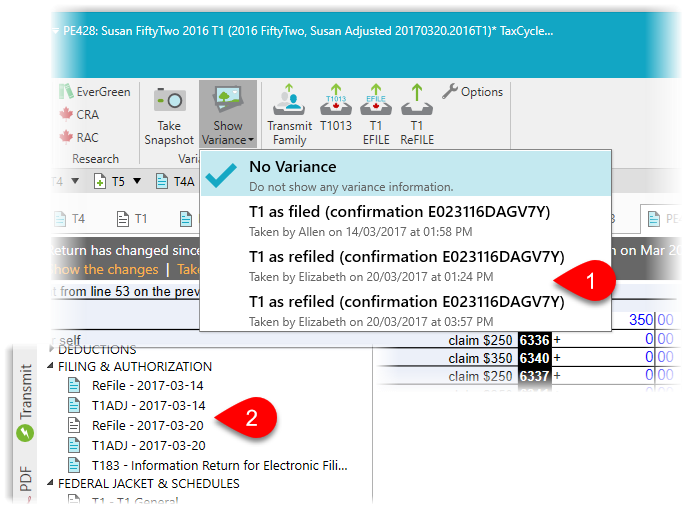Switch to the T4 form tab
688x510 pixels.
tap(70, 219)
